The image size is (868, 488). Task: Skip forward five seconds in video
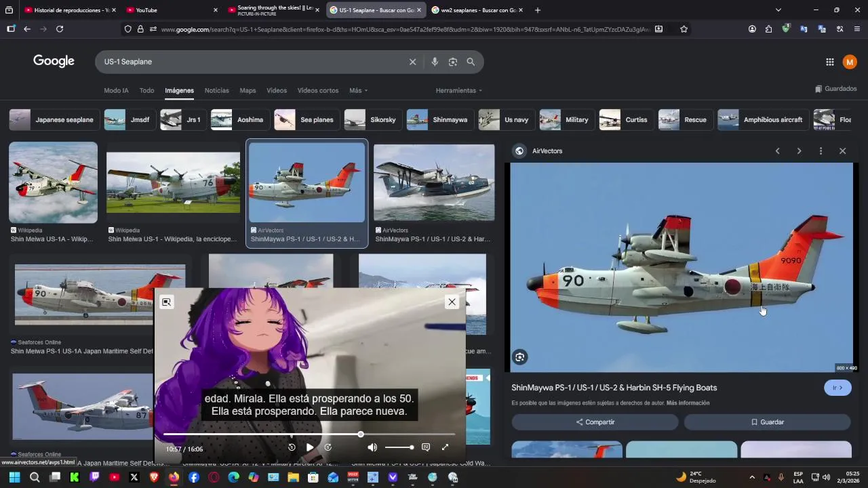click(x=328, y=447)
